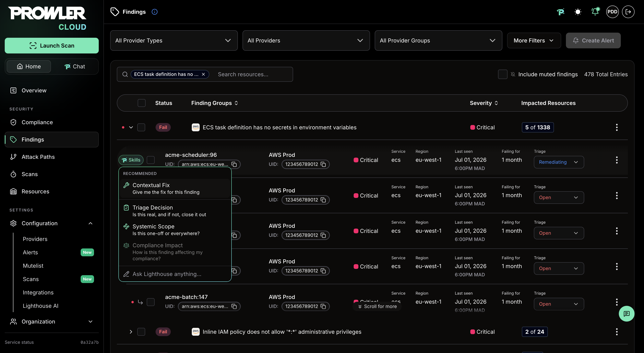Open the floating feedback chat bubble

(626, 313)
